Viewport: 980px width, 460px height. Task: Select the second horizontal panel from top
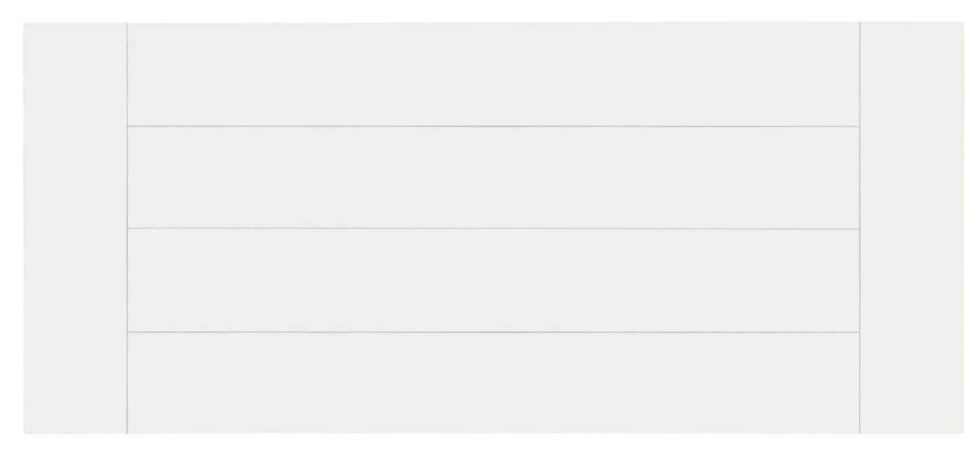coord(493,177)
